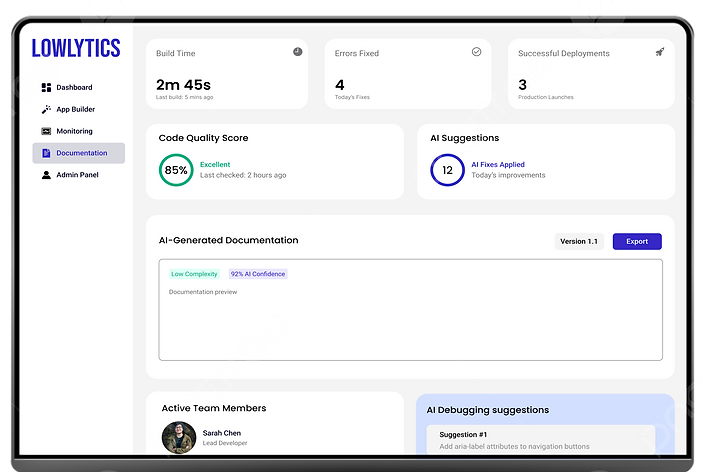
Task: Select the Documentation sidebar item
Action: click(78, 153)
